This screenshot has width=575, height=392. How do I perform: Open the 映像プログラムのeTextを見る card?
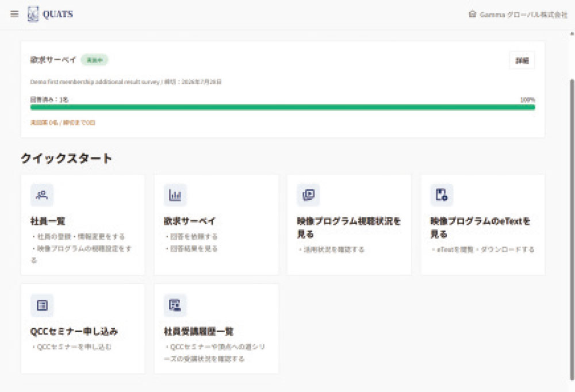(x=483, y=224)
